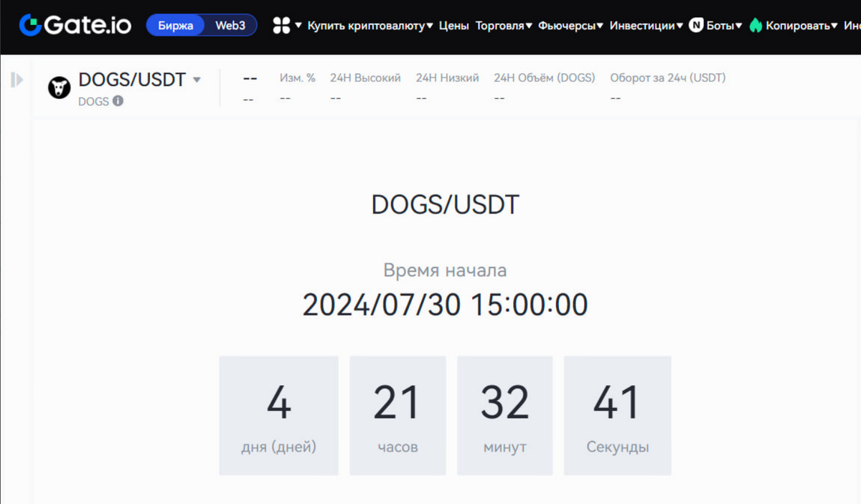Viewport: 861px width, 504px height.
Task: Click the 24Н Объём (DOGS) column header
Action: (545, 77)
